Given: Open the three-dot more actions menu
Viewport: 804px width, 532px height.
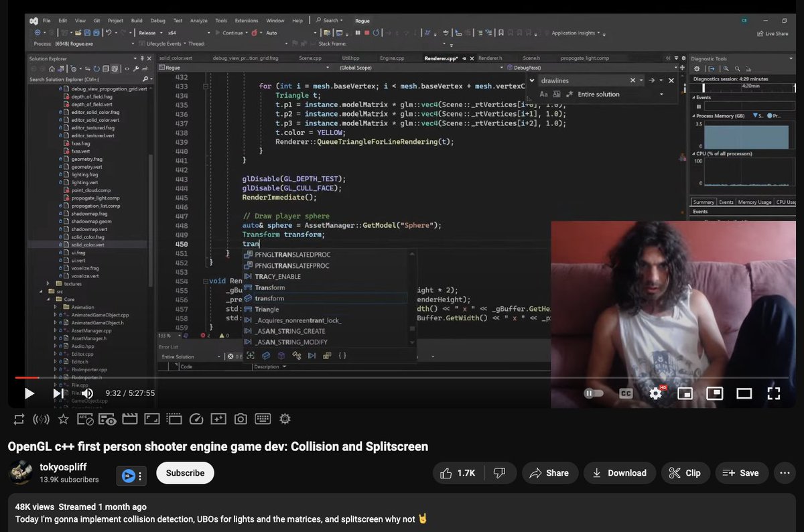Looking at the screenshot, I should click(785, 473).
